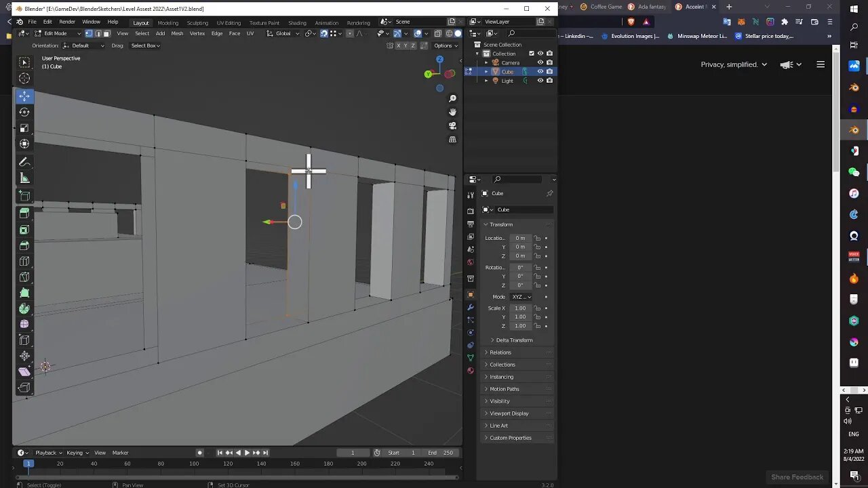
Task: Select the Cursor tool in toolbar
Action: click(x=24, y=78)
